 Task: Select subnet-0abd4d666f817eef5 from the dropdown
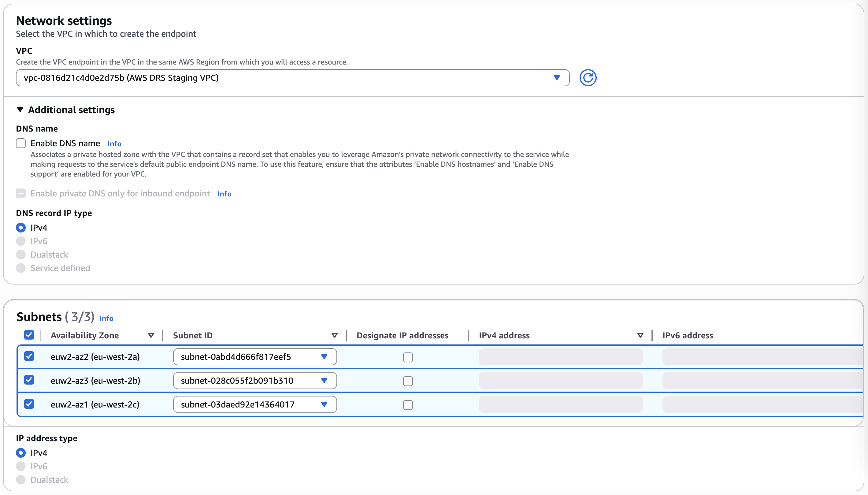click(255, 357)
